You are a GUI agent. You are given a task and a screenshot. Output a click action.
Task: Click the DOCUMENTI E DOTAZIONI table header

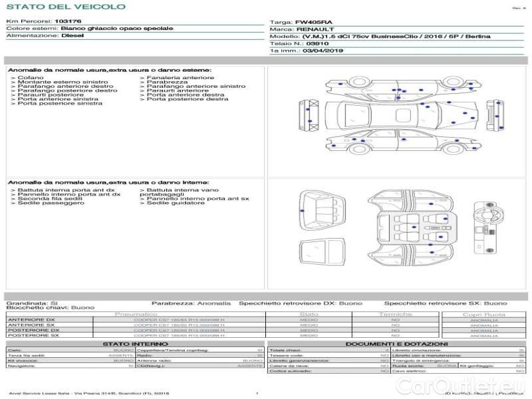[396, 344]
